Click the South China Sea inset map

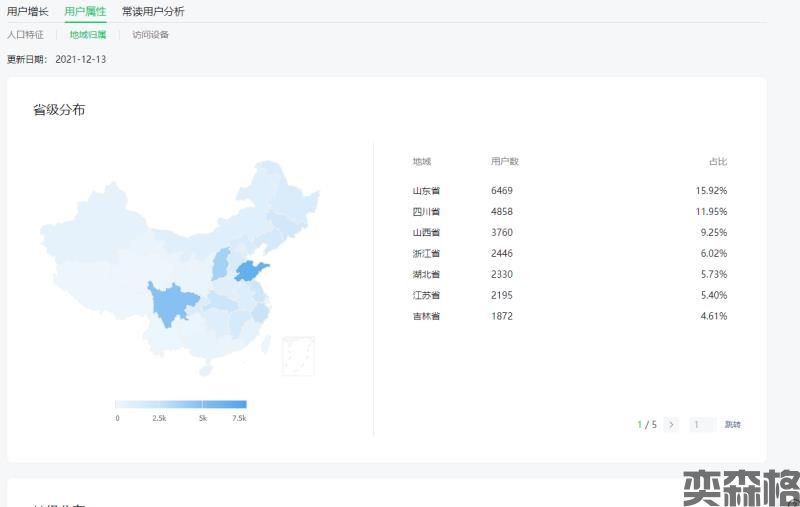coord(298,356)
